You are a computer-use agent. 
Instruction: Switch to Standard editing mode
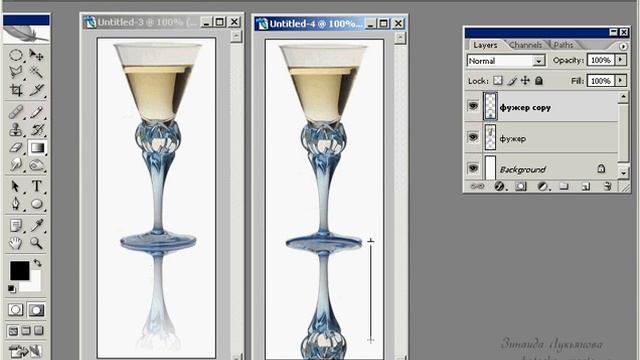point(16,310)
